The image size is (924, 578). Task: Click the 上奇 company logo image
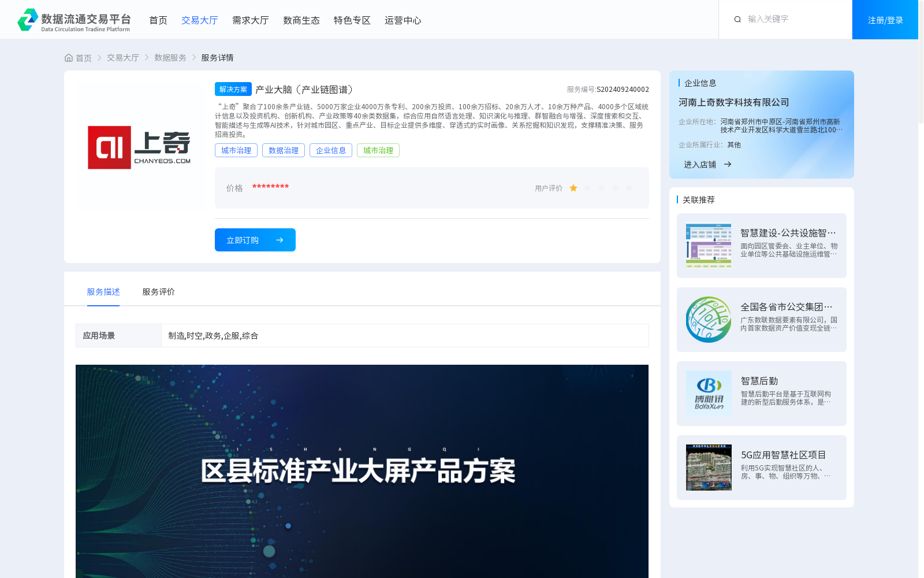[x=139, y=147]
